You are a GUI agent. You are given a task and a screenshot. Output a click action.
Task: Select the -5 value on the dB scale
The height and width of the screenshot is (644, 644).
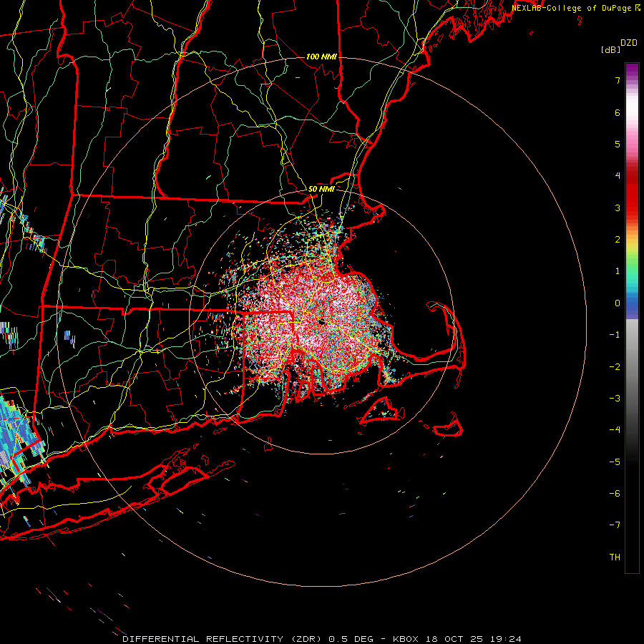(615, 462)
